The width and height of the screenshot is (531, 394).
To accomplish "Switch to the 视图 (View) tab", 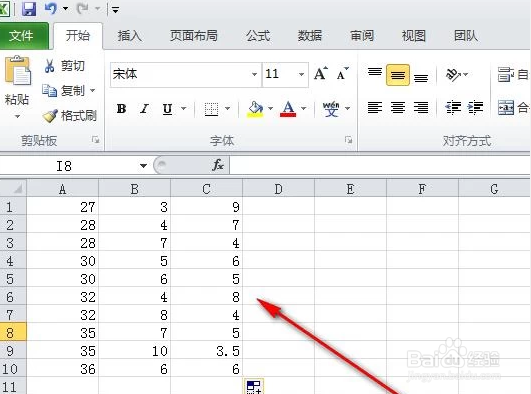I will [413, 36].
